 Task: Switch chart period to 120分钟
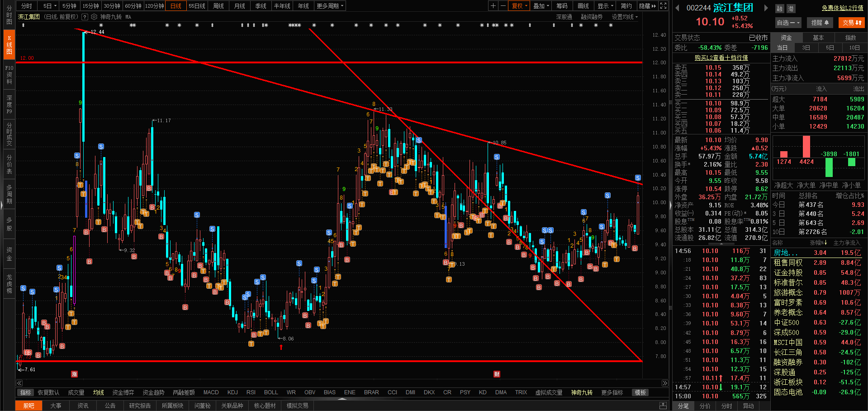[154, 6]
